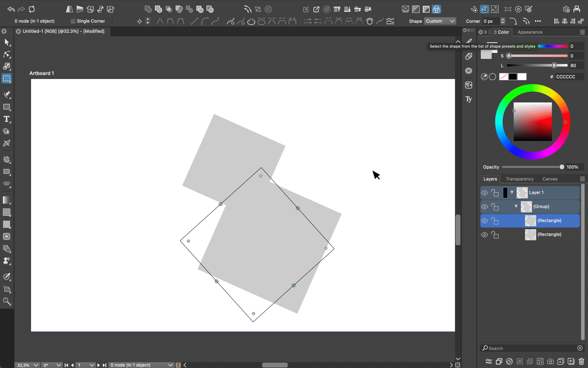Switch to the Transparency tab
The height and width of the screenshot is (368, 588).
pyautogui.click(x=519, y=179)
